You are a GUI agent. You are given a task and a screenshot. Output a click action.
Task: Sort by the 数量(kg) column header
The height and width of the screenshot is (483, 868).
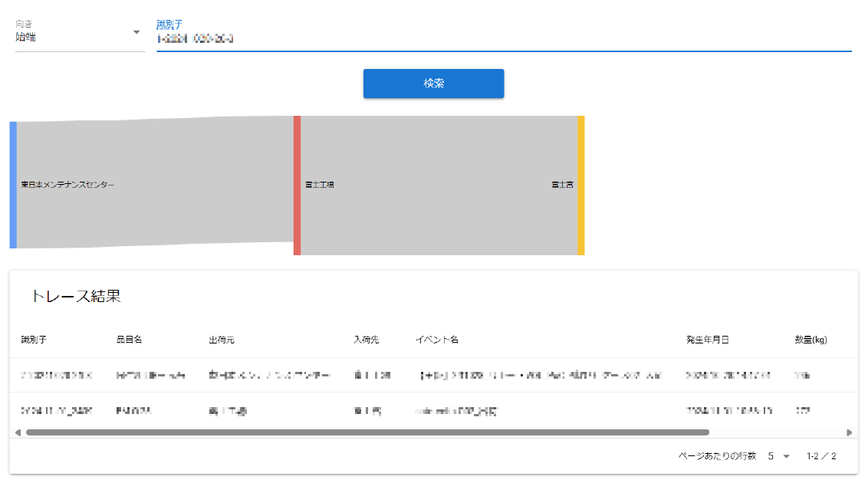coord(810,340)
